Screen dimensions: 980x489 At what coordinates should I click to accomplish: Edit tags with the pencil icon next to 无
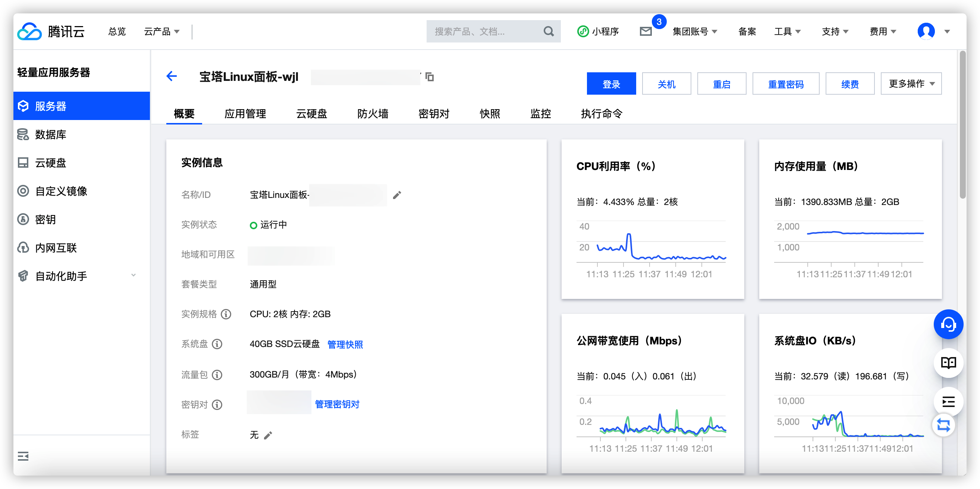tap(268, 435)
